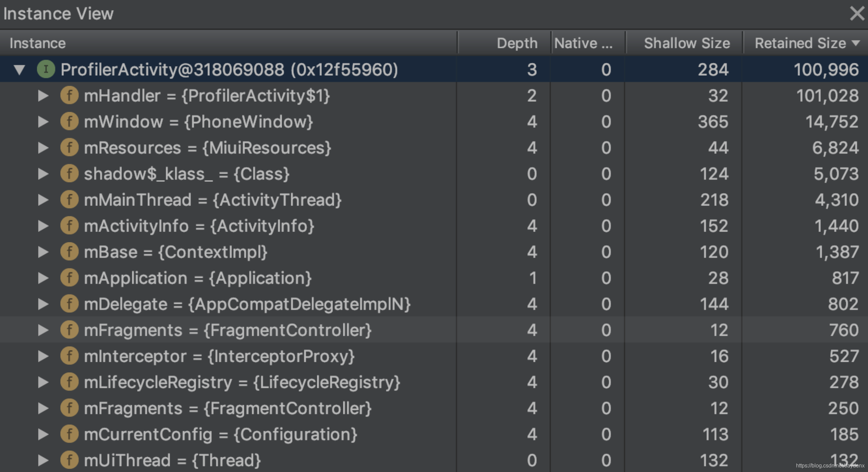Select the mInterceptor InterceptorProxy row
The height and width of the screenshot is (472, 868).
pos(219,356)
